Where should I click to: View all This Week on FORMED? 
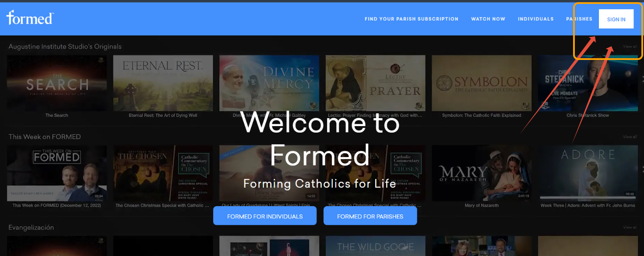point(630,137)
